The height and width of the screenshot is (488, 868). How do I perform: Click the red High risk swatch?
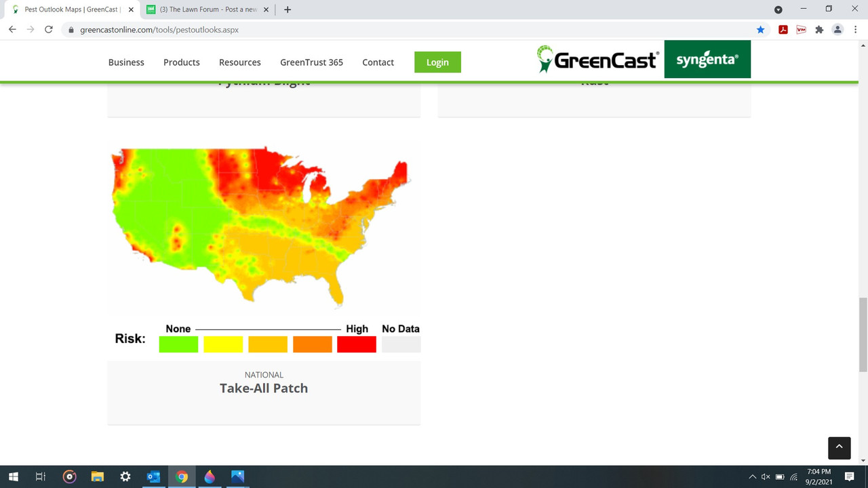(356, 344)
